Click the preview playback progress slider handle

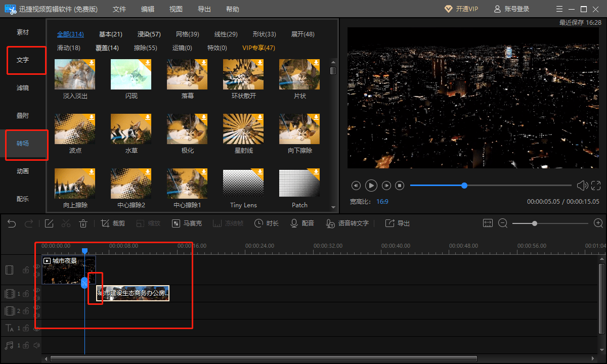tap(464, 186)
